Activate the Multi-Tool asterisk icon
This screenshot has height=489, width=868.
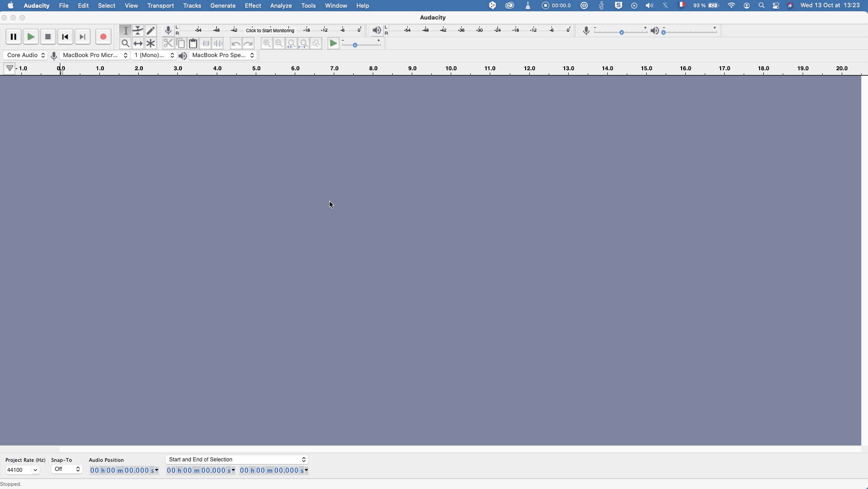coord(151,44)
